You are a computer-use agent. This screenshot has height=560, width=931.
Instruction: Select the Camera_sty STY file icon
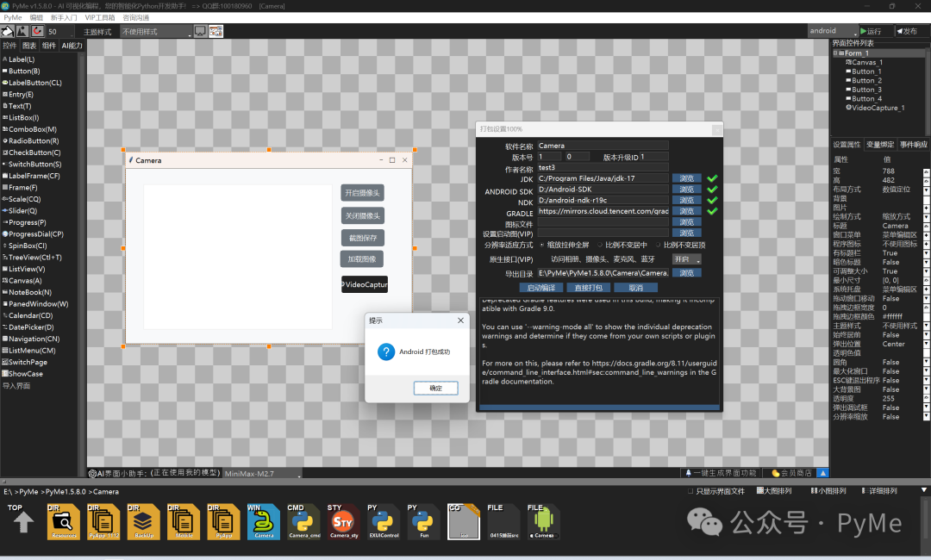coord(343,521)
